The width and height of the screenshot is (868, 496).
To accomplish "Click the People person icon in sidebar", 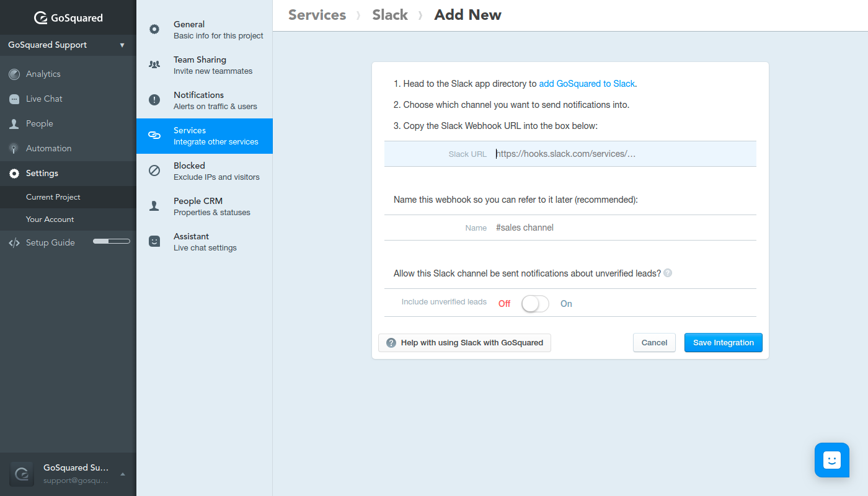I will point(14,124).
